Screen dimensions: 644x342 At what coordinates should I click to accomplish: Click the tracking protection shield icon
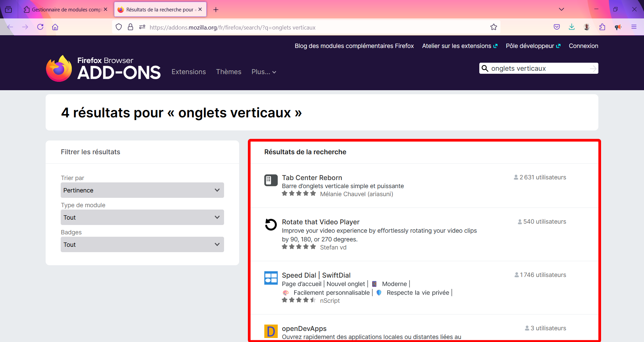tap(119, 27)
